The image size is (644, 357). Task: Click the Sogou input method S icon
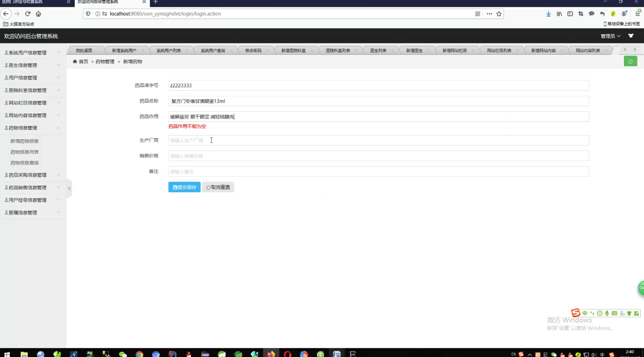(x=575, y=313)
